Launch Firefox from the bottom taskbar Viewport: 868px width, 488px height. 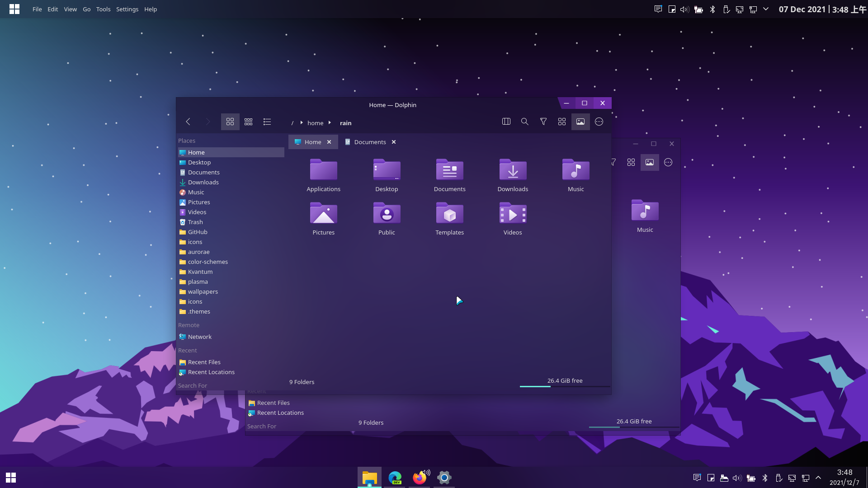point(420,477)
